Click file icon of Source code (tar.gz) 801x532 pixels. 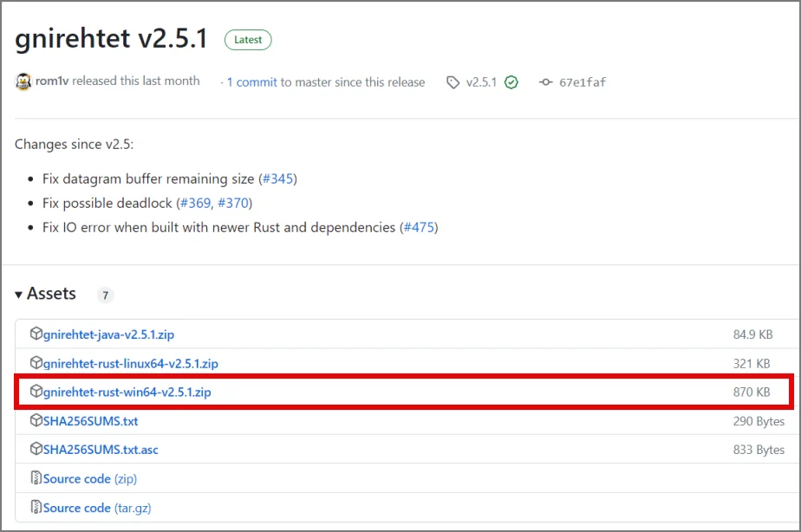pyautogui.click(x=36, y=507)
